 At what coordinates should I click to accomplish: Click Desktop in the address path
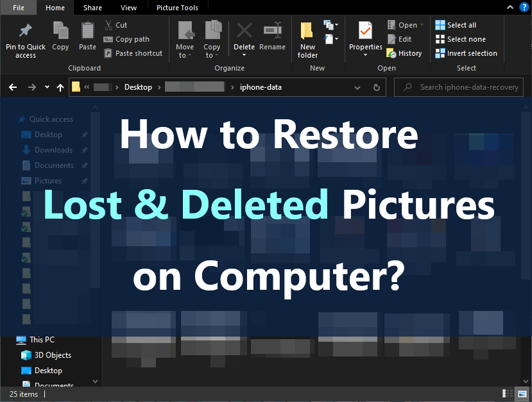pyautogui.click(x=138, y=87)
